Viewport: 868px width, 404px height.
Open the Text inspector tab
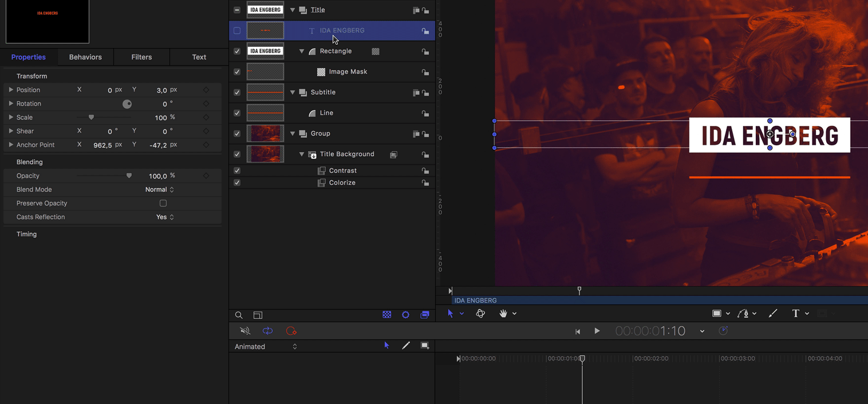[199, 57]
